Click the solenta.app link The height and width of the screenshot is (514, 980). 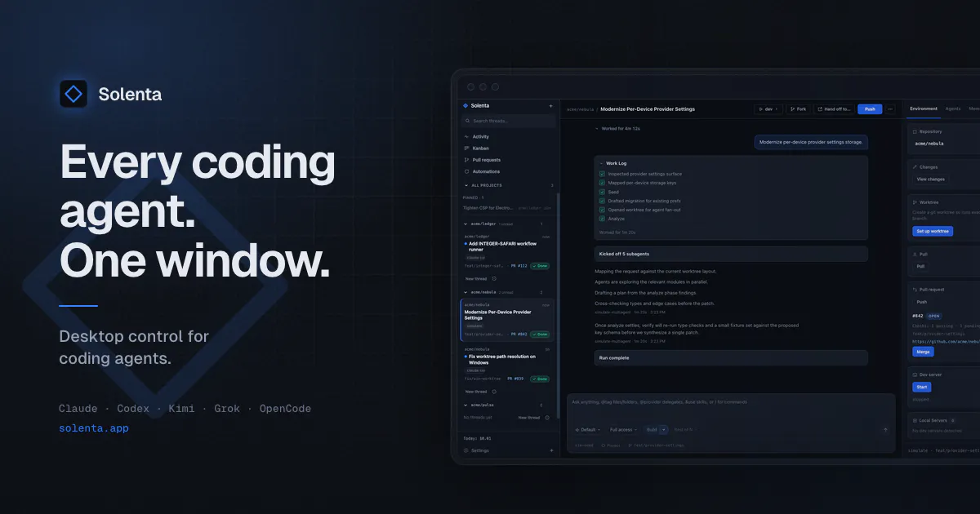(x=94, y=428)
